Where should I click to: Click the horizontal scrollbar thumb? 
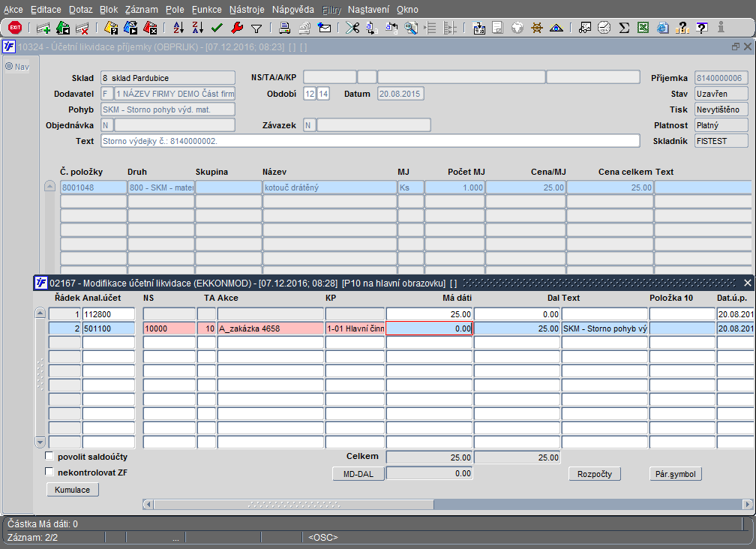(294, 505)
